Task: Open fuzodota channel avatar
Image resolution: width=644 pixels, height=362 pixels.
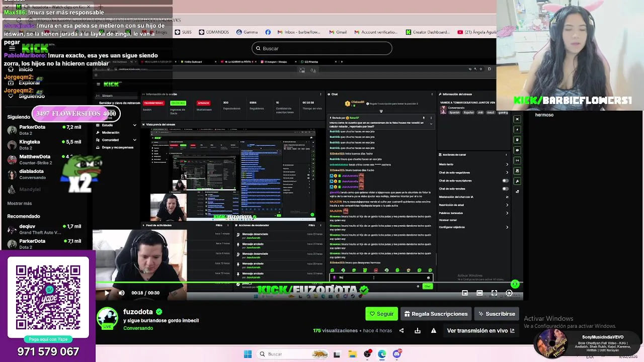Action: pyautogui.click(x=107, y=318)
